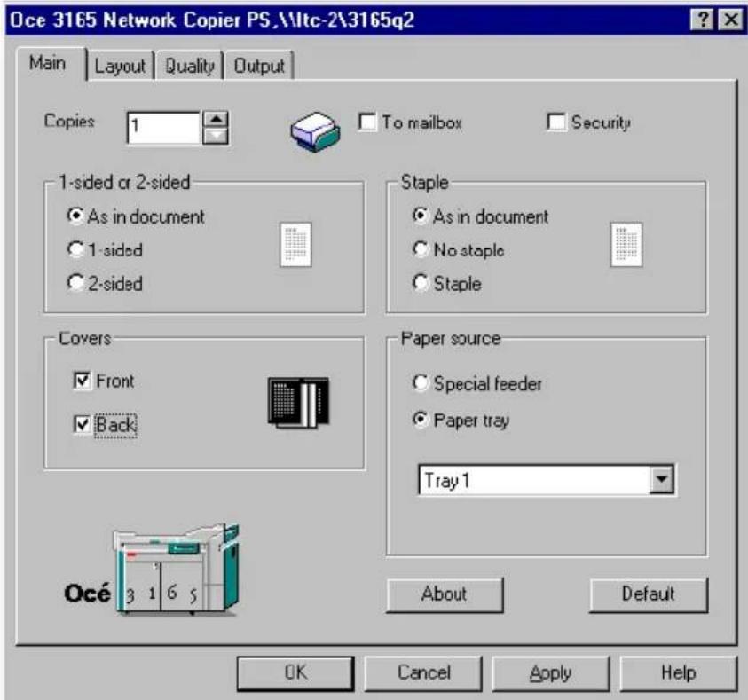
Task: Click the Océ 3165 copier illustration
Action: (x=176, y=570)
